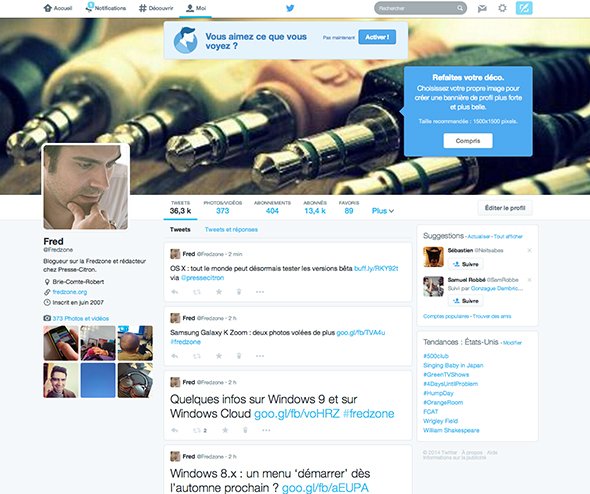Delete the Samsung Galaxy K Zoom tweet
590x494 pixels.
click(x=239, y=356)
